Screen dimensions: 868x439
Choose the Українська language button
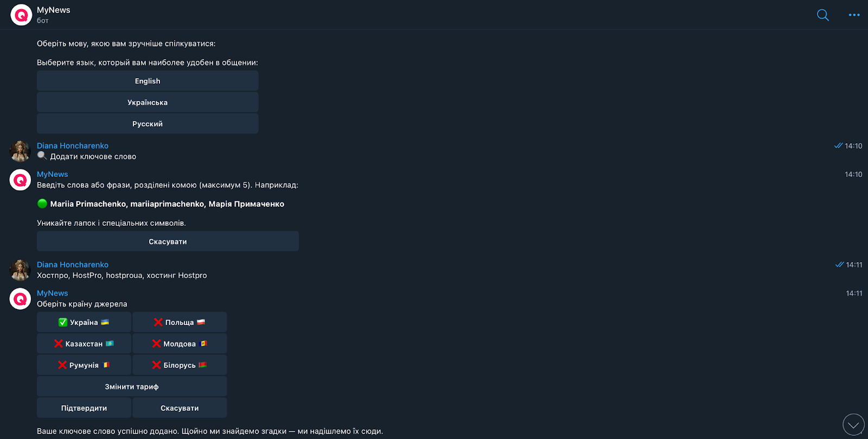pyautogui.click(x=148, y=102)
